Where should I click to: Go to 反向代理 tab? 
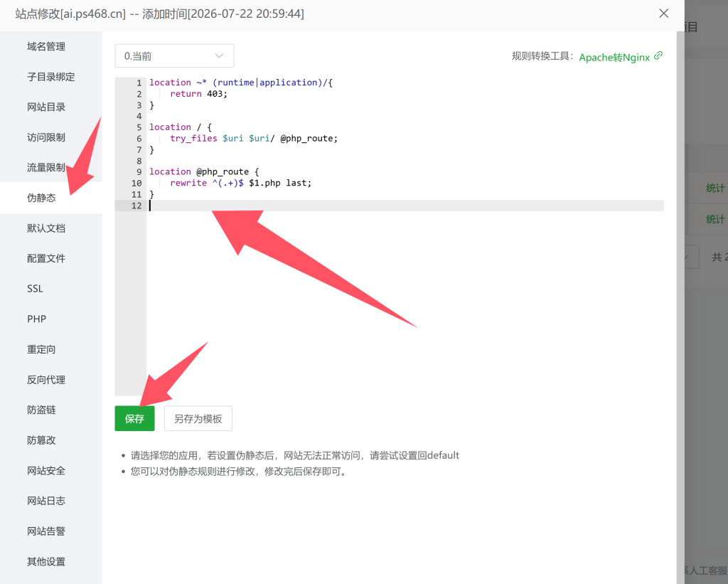pyautogui.click(x=46, y=380)
